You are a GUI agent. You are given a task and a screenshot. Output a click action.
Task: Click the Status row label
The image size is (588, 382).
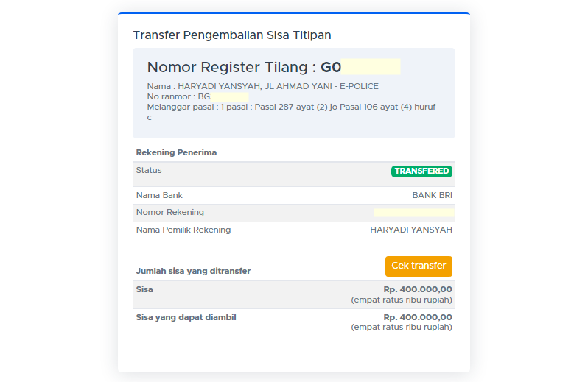(x=149, y=170)
